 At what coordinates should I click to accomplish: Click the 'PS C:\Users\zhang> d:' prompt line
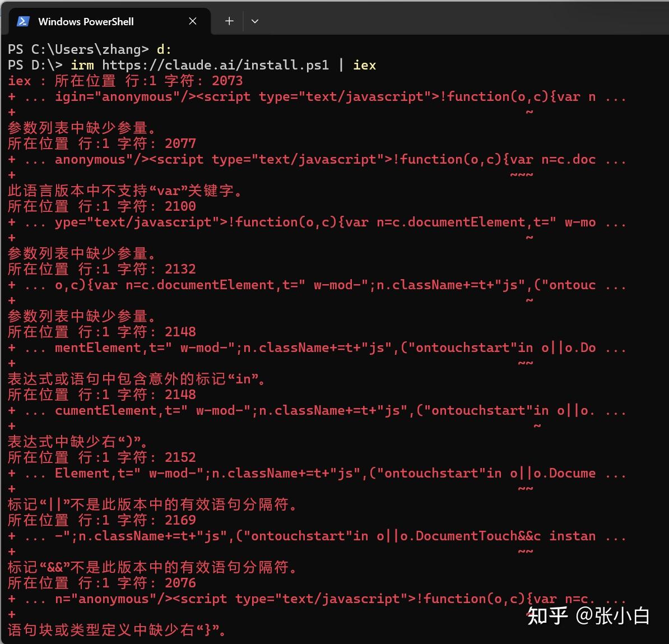90,49
